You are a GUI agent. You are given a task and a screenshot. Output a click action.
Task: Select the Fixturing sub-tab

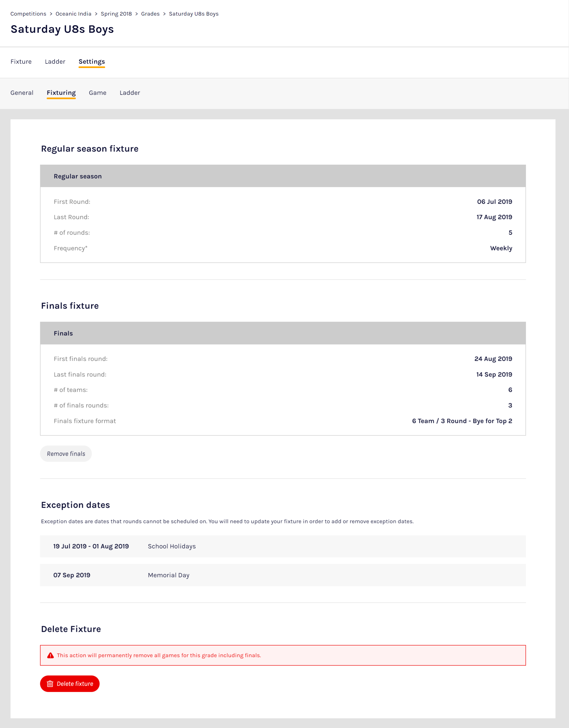pos(61,93)
